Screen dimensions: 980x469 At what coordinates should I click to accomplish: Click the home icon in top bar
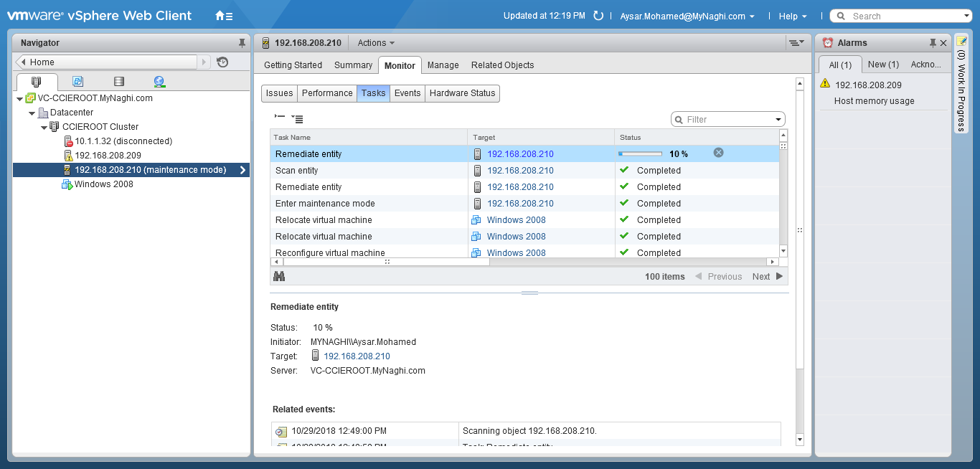click(x=220, y=16)
